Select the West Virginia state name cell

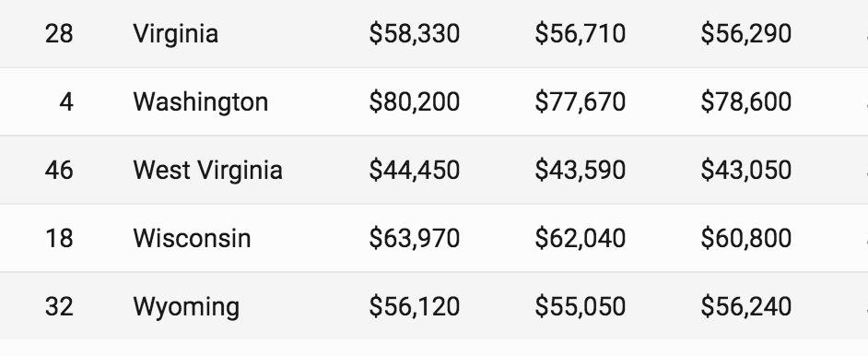207,170
